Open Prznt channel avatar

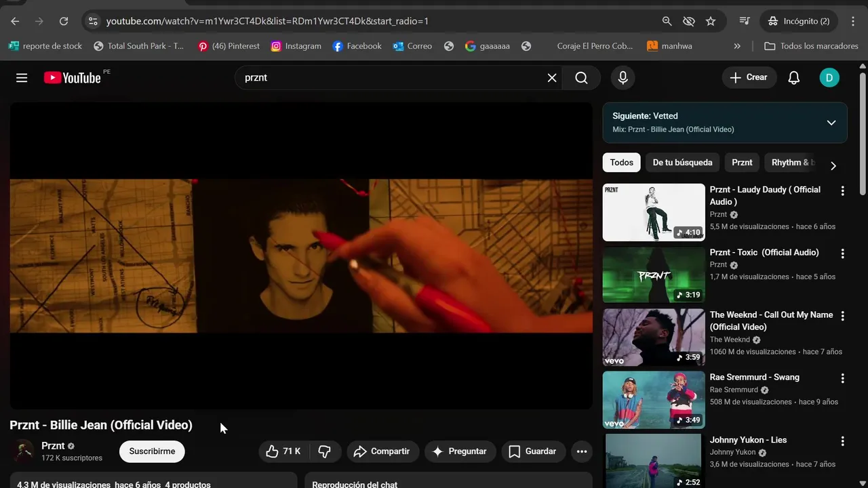pyautogui.click(x=23, y=451)
